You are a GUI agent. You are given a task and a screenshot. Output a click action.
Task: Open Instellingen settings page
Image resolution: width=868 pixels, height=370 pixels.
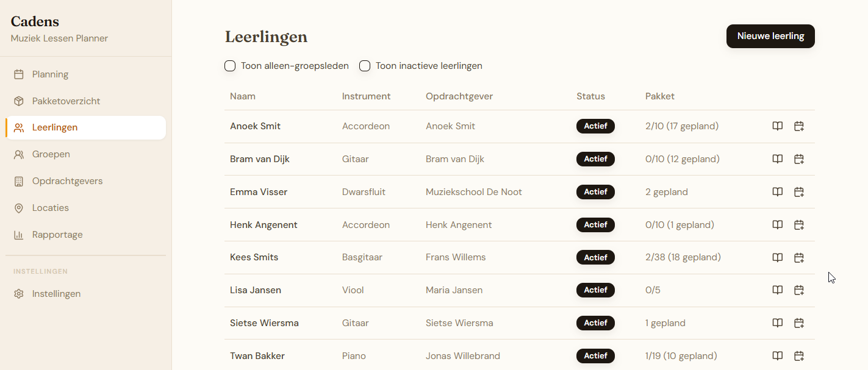[56, 294]
